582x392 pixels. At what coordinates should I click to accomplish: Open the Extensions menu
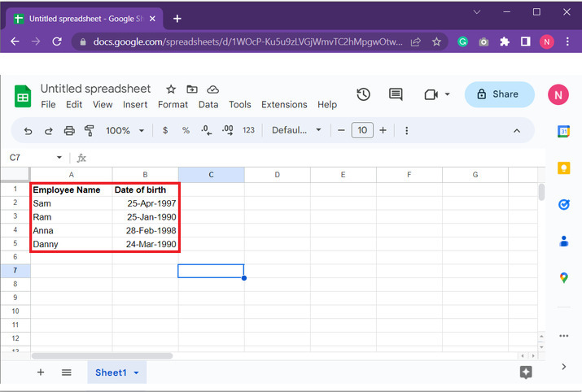pos(284,105)
